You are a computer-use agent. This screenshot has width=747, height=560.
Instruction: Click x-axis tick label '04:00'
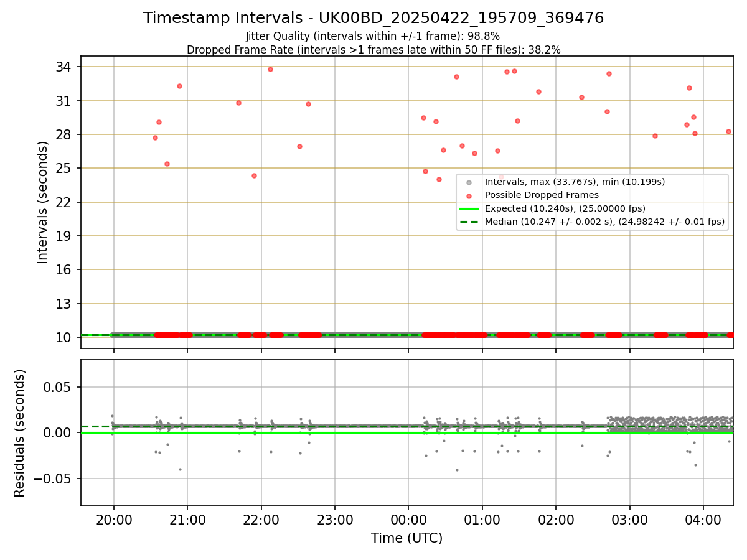coord(703,519)
